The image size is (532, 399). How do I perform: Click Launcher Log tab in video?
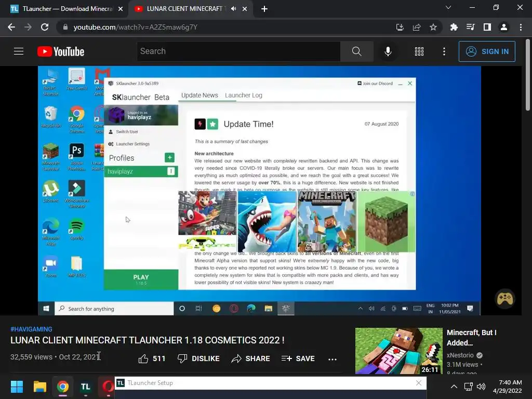[x=244, y=96]
